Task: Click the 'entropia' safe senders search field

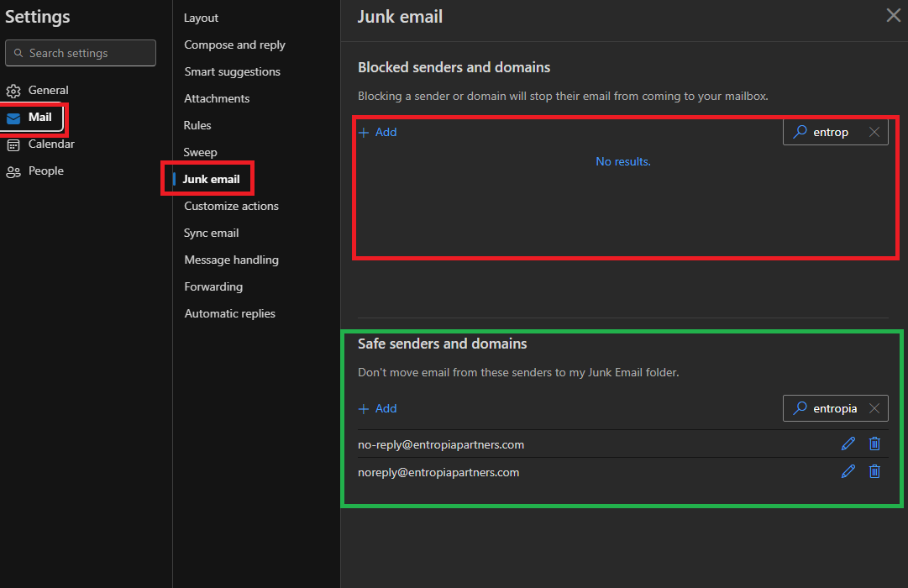Action: tap(836, 408)
